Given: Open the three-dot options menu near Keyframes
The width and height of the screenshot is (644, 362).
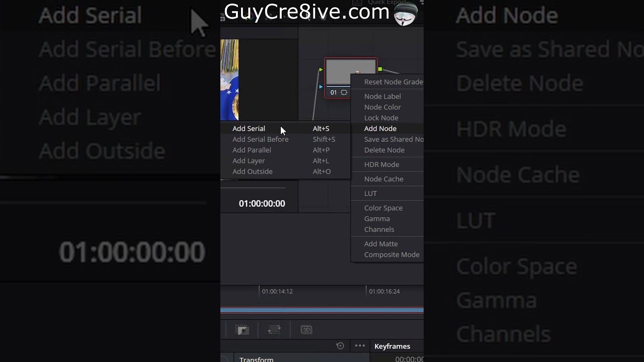Looking at the screenshot, I should pyautogui.click(x=360, y=346).
